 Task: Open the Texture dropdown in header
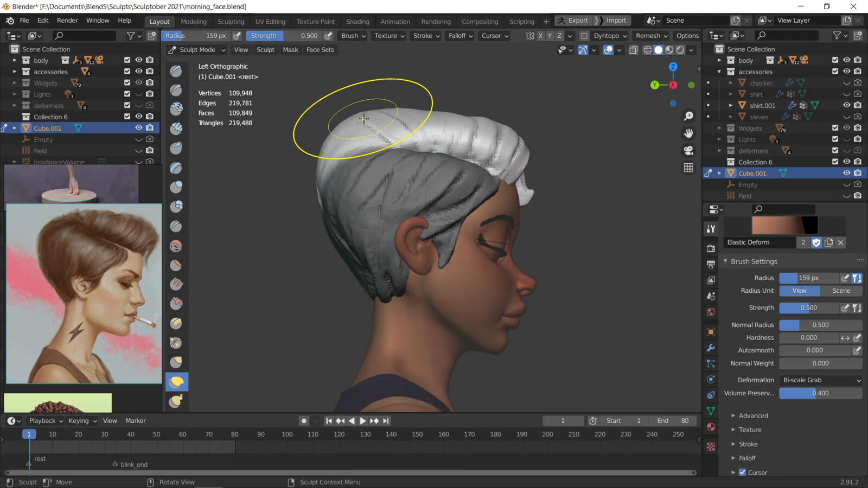pos(390,36)
